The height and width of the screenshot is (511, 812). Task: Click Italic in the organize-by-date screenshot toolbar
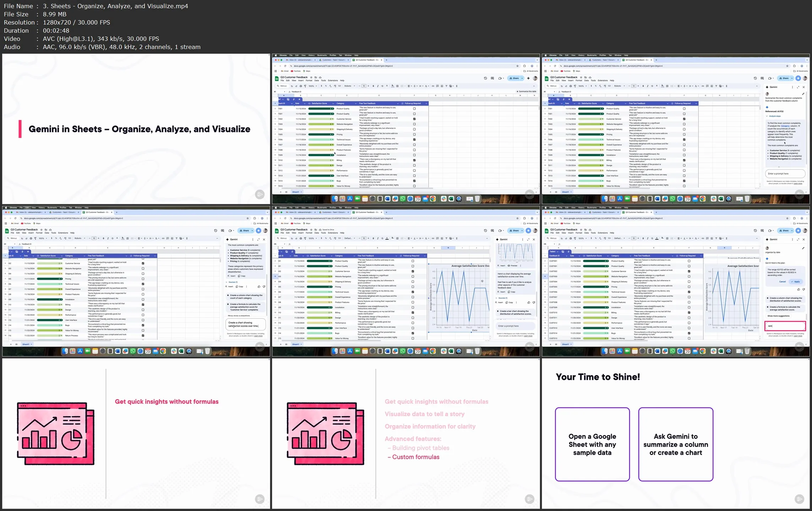[648, 238]
